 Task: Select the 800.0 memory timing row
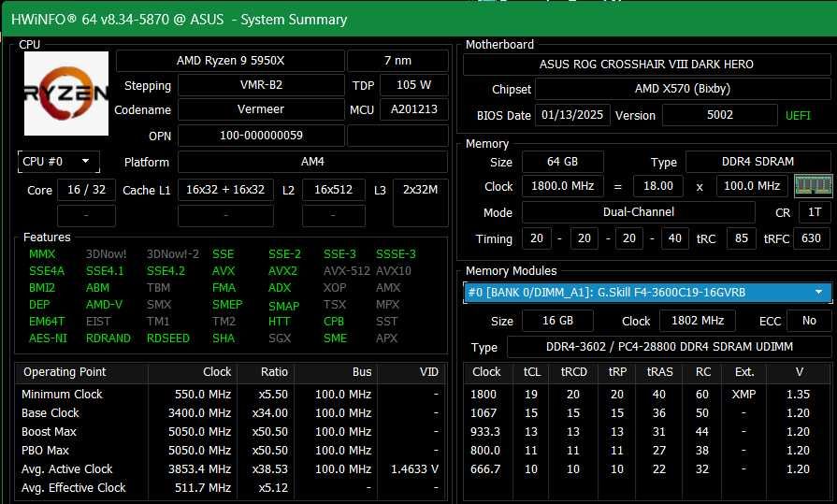click(x=647, y=451)
